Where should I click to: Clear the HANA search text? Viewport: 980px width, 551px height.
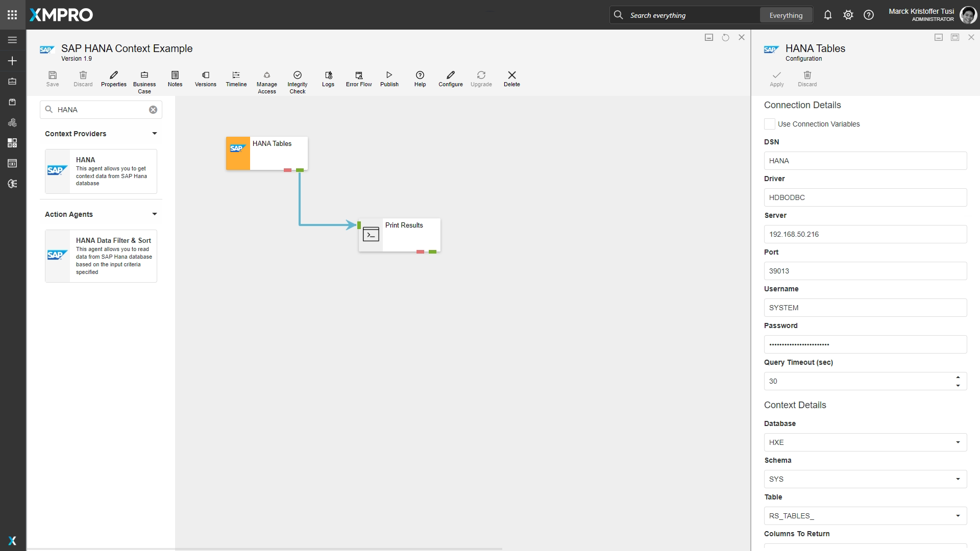[153, 110]
